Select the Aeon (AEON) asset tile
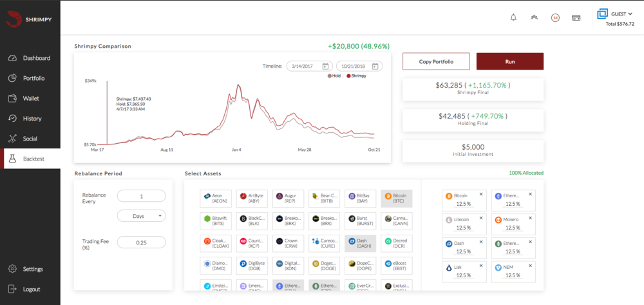 tap(216, 199)
